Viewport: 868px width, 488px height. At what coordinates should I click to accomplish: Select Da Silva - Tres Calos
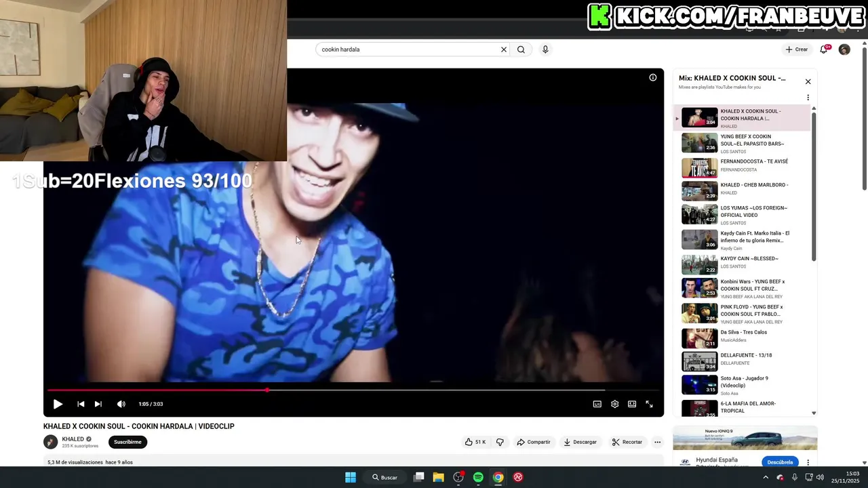pyautogui.click(x=743, y=338)
